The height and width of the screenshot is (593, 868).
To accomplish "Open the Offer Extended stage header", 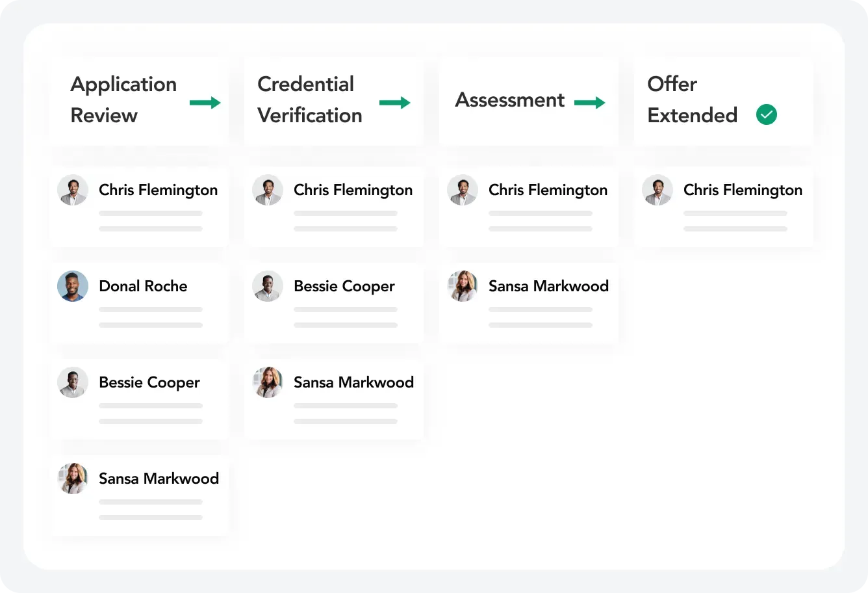I will click(x=692, y=99).
